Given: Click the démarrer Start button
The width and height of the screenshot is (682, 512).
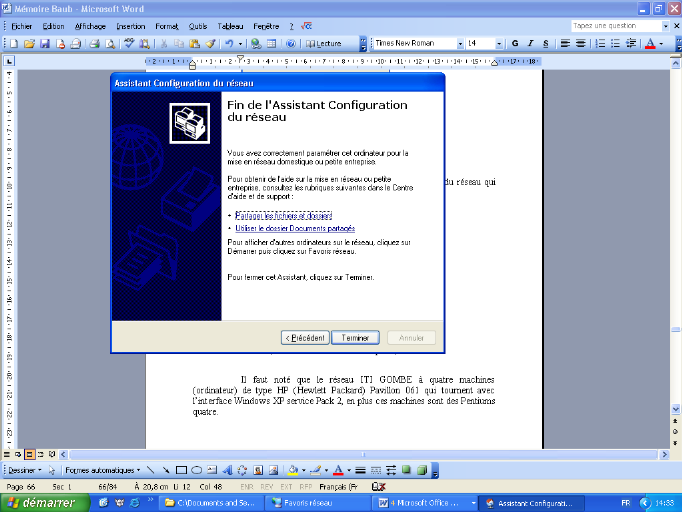Looking at the screenshot, I should point(44,503).
